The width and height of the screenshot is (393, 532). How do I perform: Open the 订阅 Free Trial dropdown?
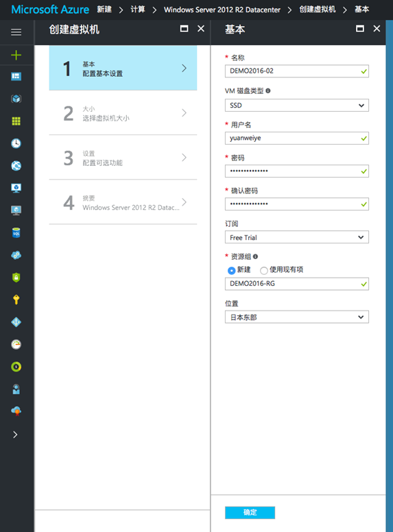pos(296,237)
